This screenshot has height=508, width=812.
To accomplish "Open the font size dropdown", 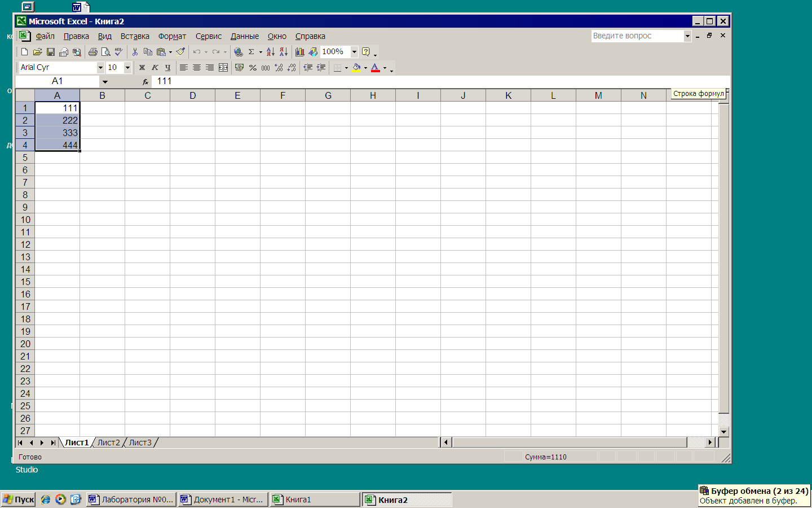I will point(127,68).
